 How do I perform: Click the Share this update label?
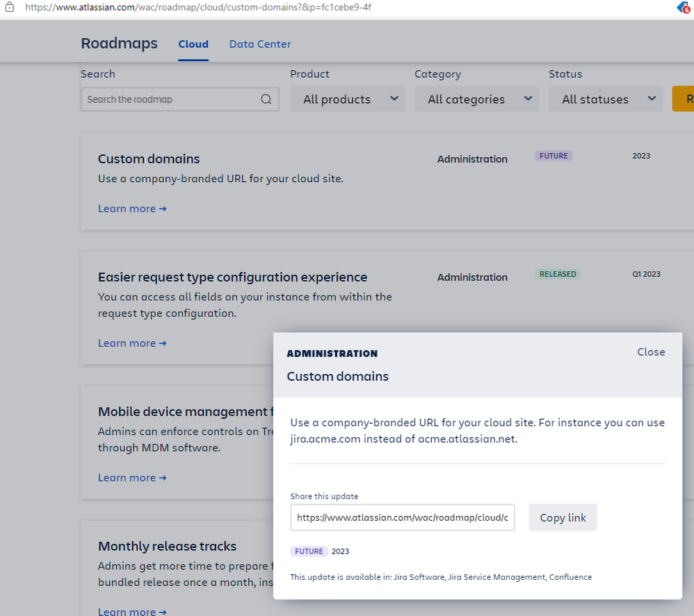(x=324, y=496)
